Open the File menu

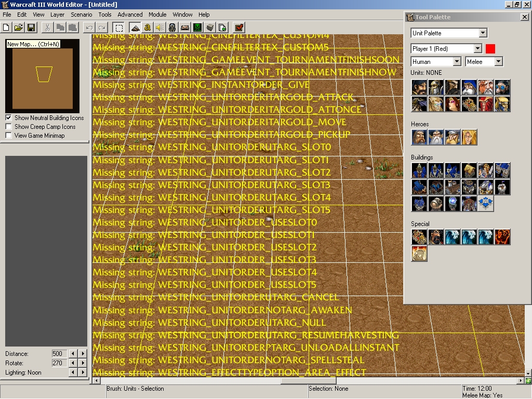(x=7, y=15)
